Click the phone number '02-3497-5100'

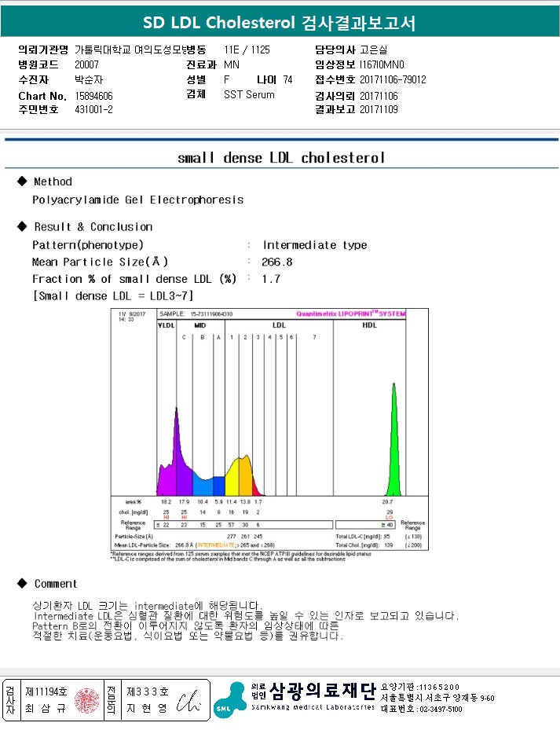pos(441,709)
